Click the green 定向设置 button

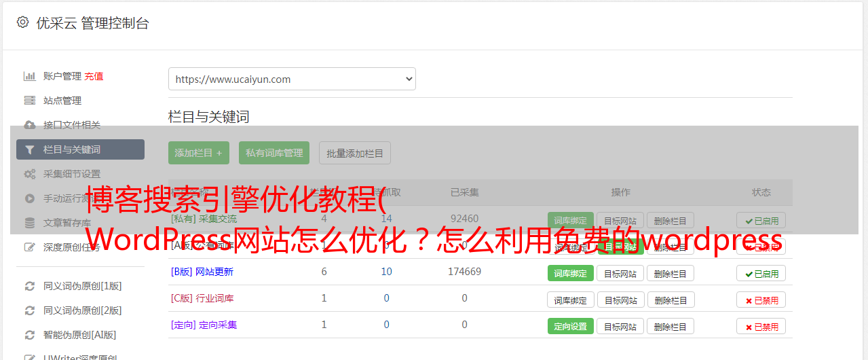click(x=571, y=326)
